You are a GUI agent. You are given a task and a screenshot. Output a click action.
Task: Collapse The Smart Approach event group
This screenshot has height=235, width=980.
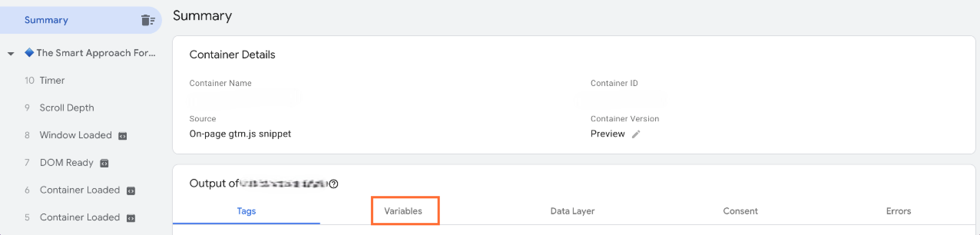10,53
